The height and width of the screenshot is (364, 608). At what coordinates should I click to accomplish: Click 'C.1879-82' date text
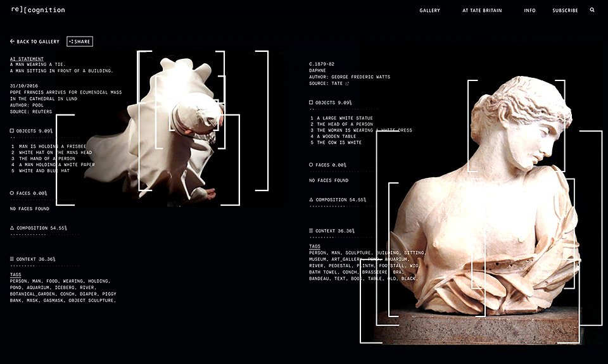tap(322, 64)
